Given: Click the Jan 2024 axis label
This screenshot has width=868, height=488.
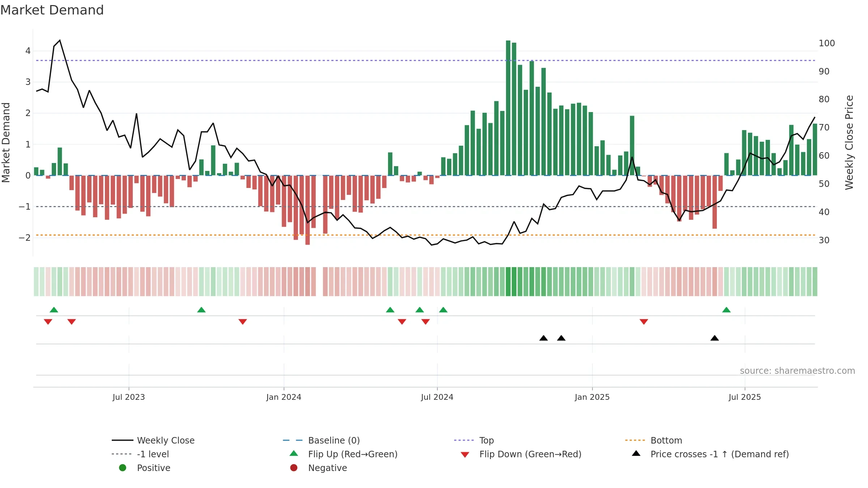Looking at the screenshot, I should (x=284, y=397).
